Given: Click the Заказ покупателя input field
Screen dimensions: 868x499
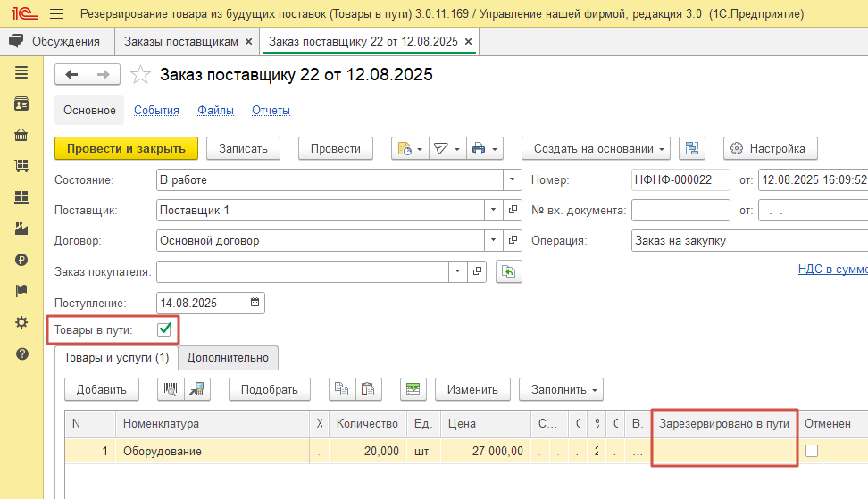Looking at the screenshot, I should [302, 271].
